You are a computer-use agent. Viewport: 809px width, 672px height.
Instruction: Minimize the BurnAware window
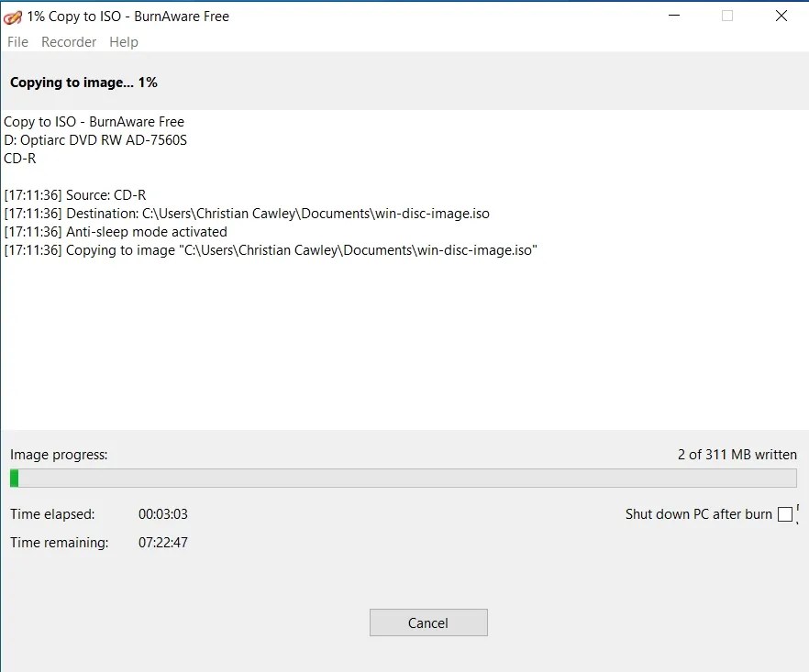click(x=673, y=16)
